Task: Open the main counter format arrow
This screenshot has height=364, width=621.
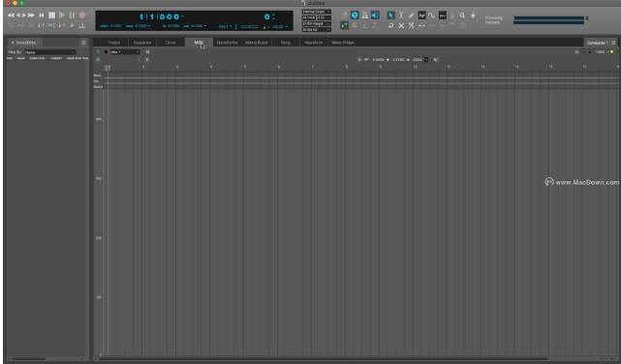Action: coord(182,16)
